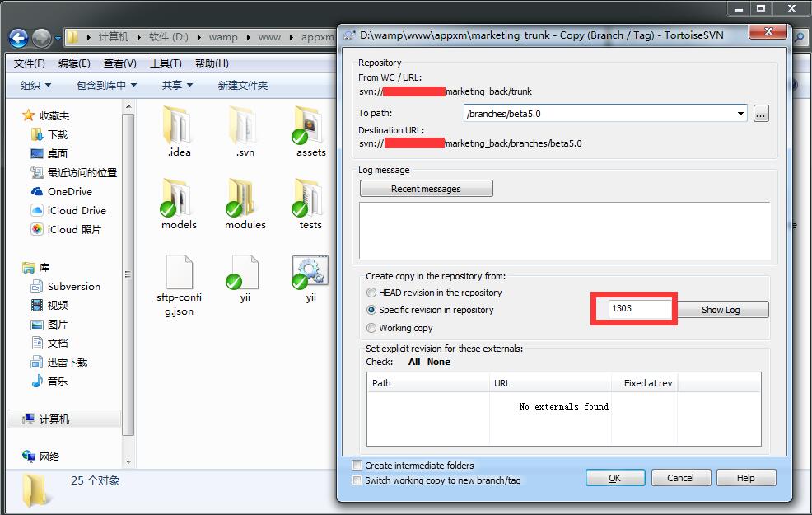This screenshot has width=812, height=515.
Task: Select the sftp-config.json file
Action: (x=179, y=286)
